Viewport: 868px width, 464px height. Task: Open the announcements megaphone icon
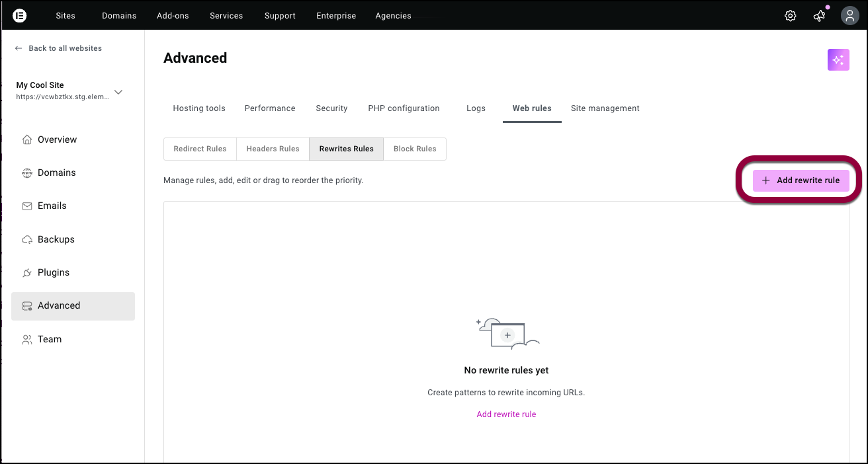coord(819,16)
